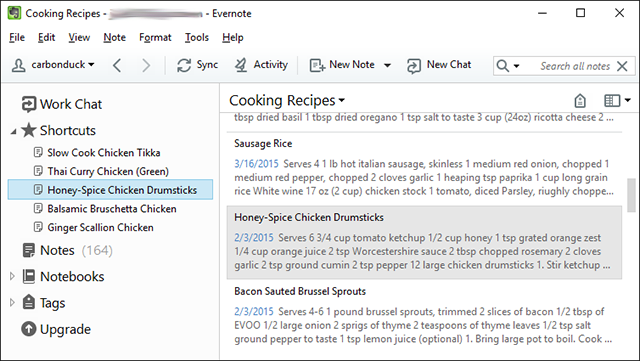Click the New Chat icon
Image resolution: width=640 pixels, height=361 pixels.
tap(413, 65)
